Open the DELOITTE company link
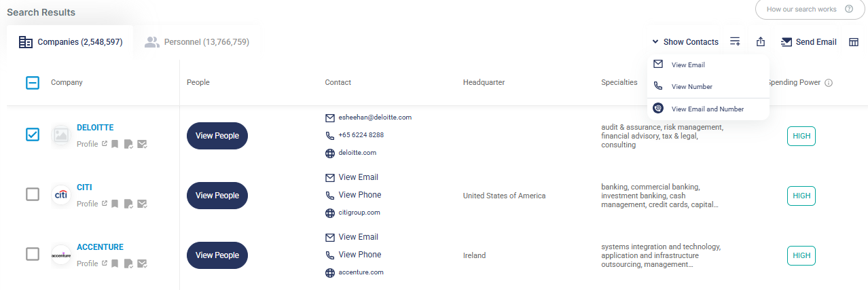Image resolution: width=868 pixels, height=290 pixels. coord(95,127)
